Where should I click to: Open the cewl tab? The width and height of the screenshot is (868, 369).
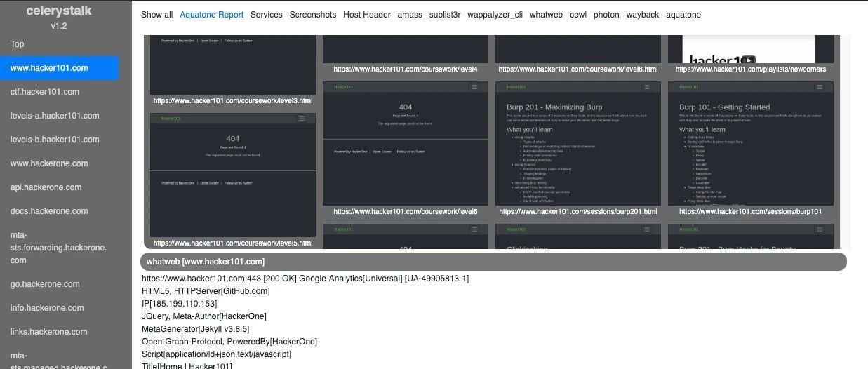[x=578, y=15]
